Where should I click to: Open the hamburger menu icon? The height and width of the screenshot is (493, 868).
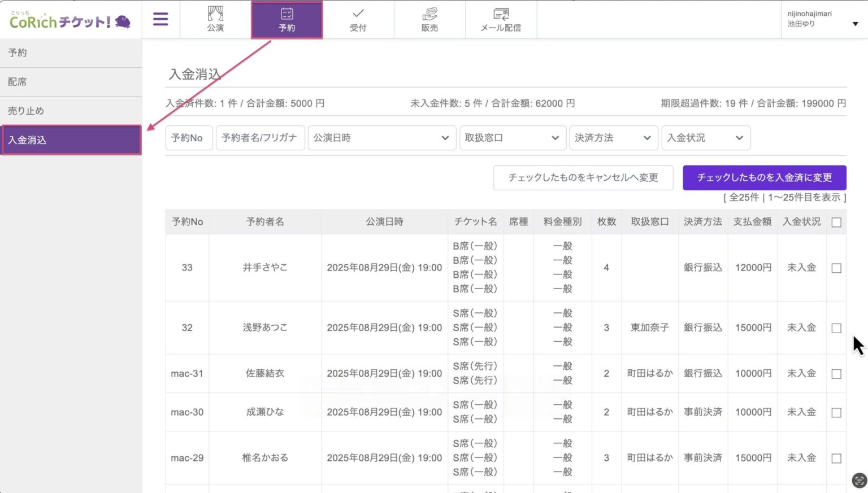coord(160,19)
